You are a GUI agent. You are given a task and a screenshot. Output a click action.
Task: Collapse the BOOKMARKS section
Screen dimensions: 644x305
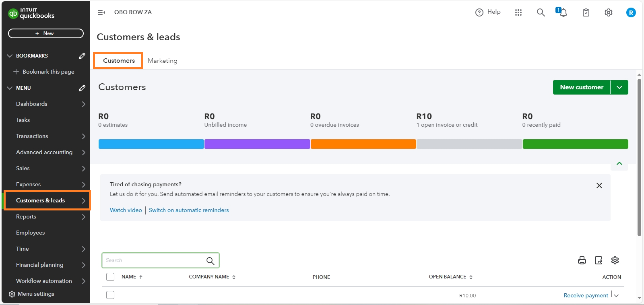tap(10, 56)
